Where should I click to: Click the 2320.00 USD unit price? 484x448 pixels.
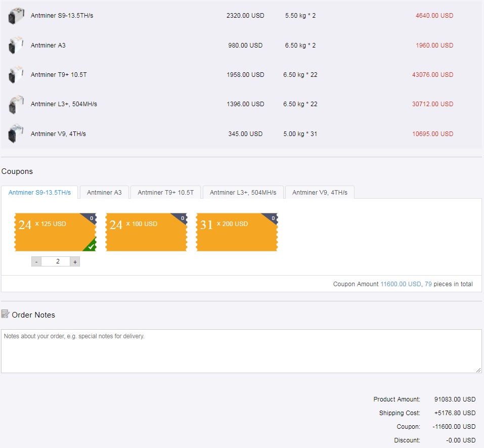[x=245, y=16]
